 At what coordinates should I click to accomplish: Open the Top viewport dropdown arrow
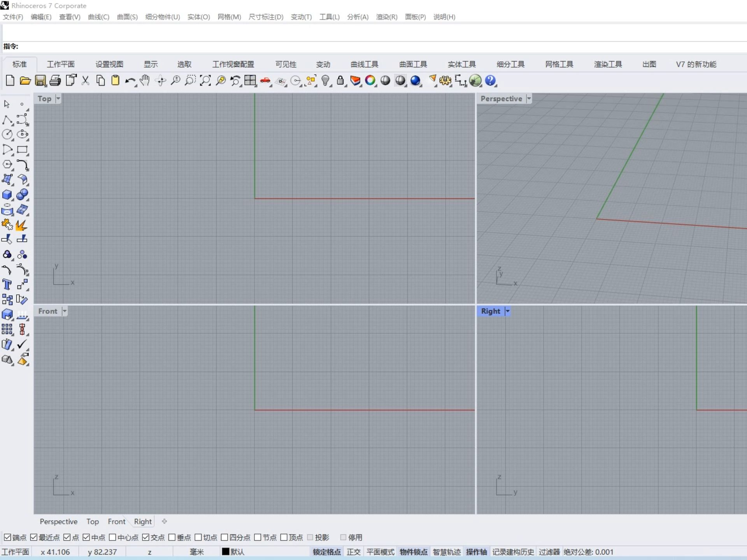point(58,98)
